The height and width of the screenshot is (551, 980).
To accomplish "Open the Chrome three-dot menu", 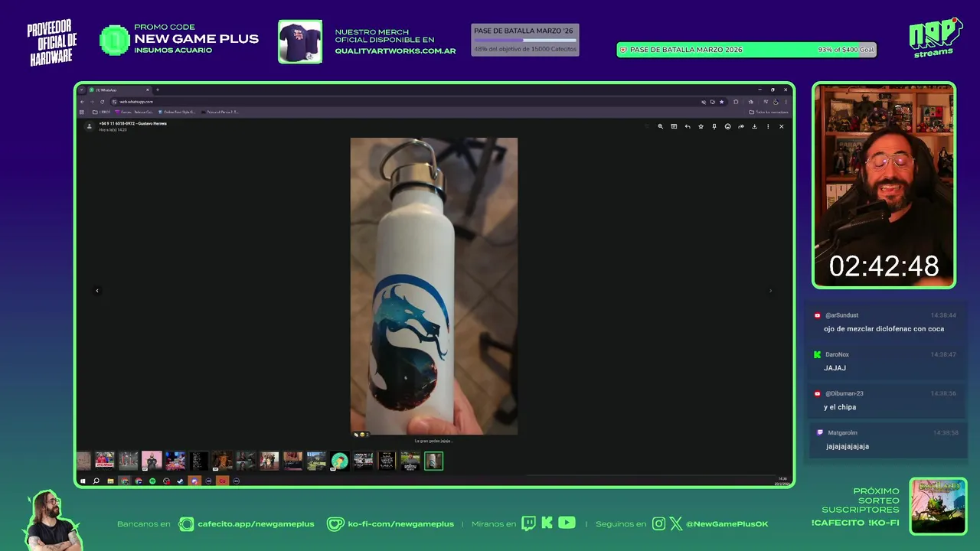I will click(786, 102).
